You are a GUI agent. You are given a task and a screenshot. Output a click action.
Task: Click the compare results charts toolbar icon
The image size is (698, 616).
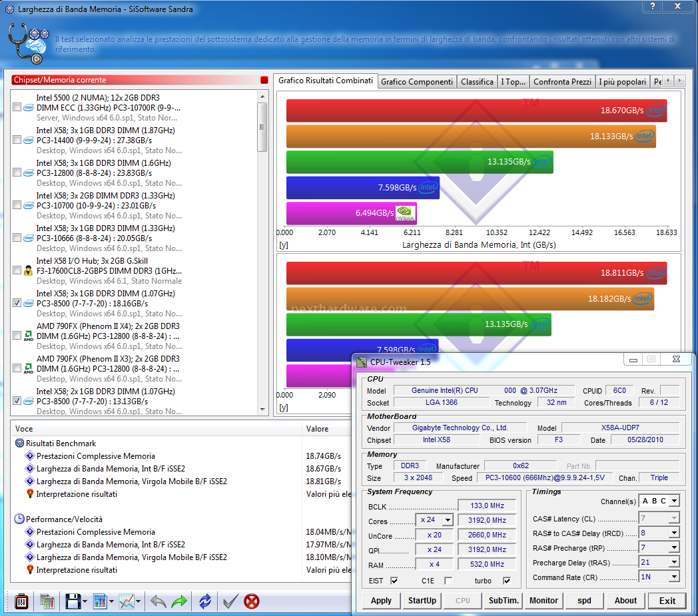47,602
